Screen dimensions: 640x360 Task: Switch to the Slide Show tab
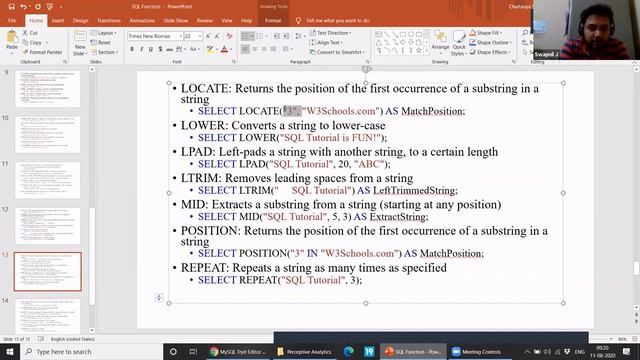[176, 20]
